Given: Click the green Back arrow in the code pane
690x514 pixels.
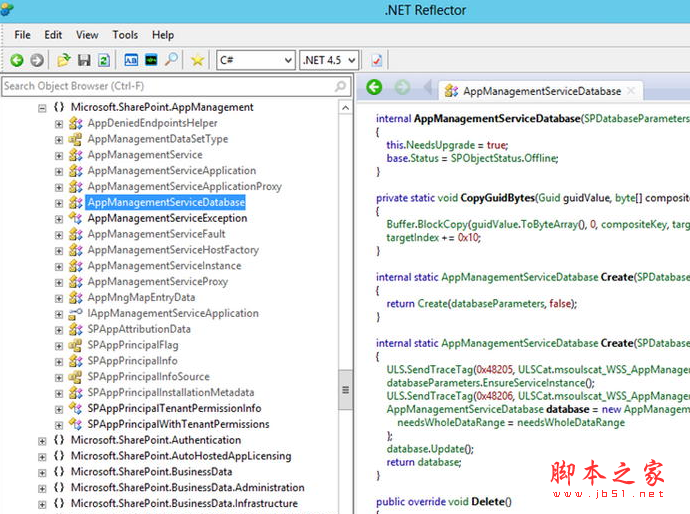Looking at the screenshot, I should [x=374, y=88].
